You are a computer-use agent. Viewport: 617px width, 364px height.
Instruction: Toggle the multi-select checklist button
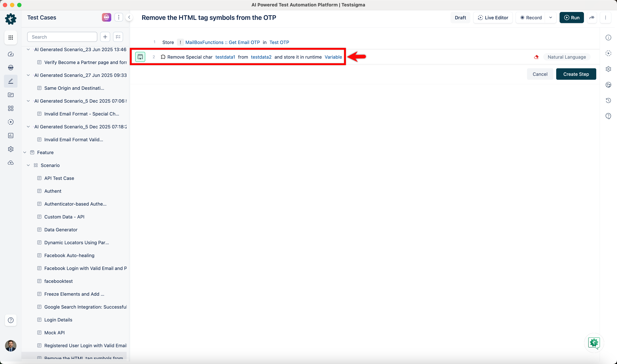[x=118, y=37]
